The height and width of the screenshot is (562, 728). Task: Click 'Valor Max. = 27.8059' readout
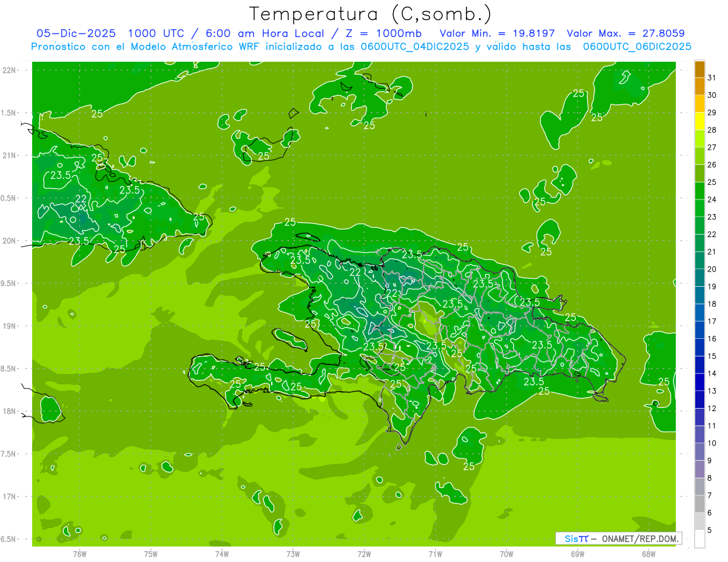[625, 33]
